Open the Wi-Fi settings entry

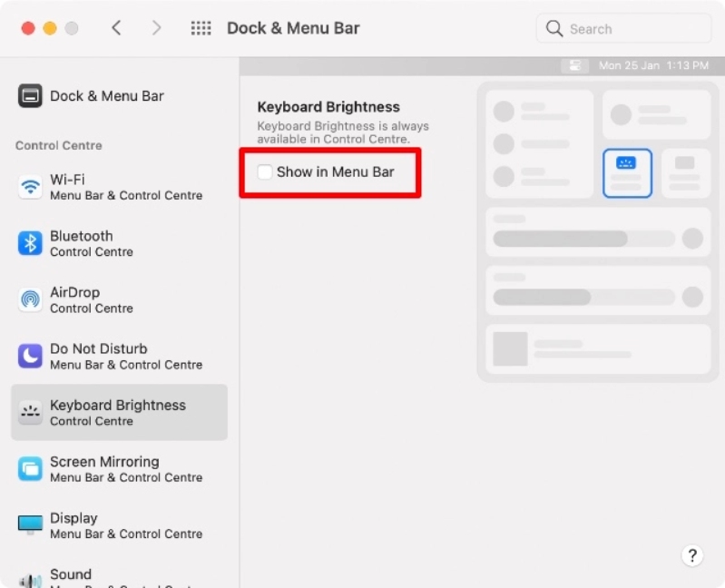click(x=125, y=187)
